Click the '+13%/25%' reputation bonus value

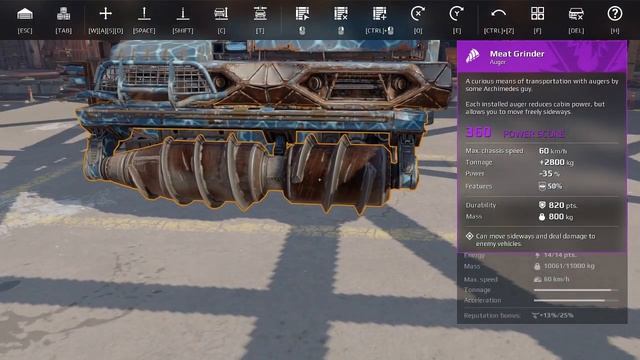click(x=557, y=316)
